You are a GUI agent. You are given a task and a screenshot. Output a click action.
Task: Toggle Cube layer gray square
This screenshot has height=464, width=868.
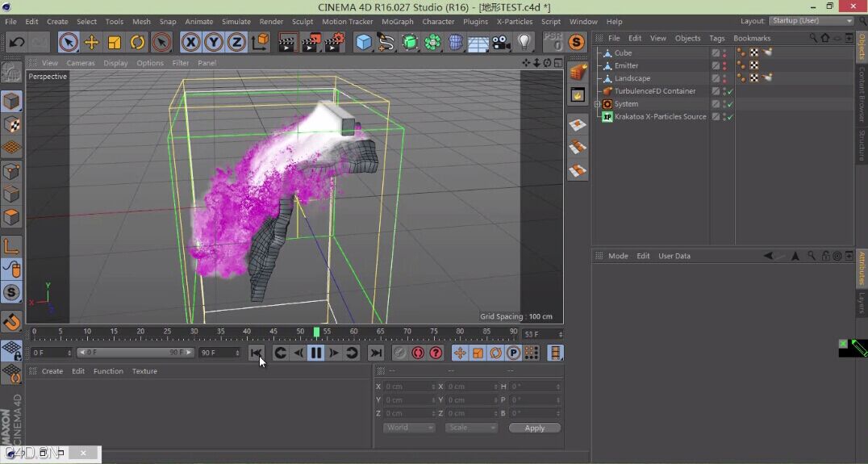(x=716, y=53)
